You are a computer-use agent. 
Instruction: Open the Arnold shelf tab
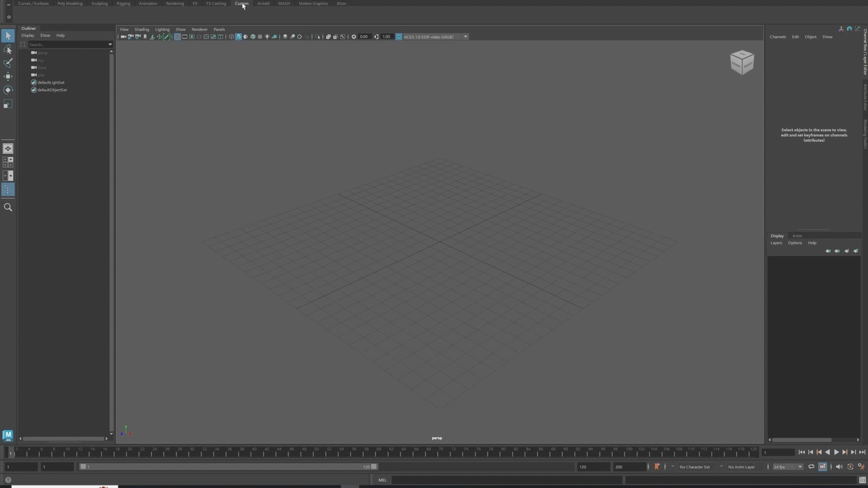263,4
